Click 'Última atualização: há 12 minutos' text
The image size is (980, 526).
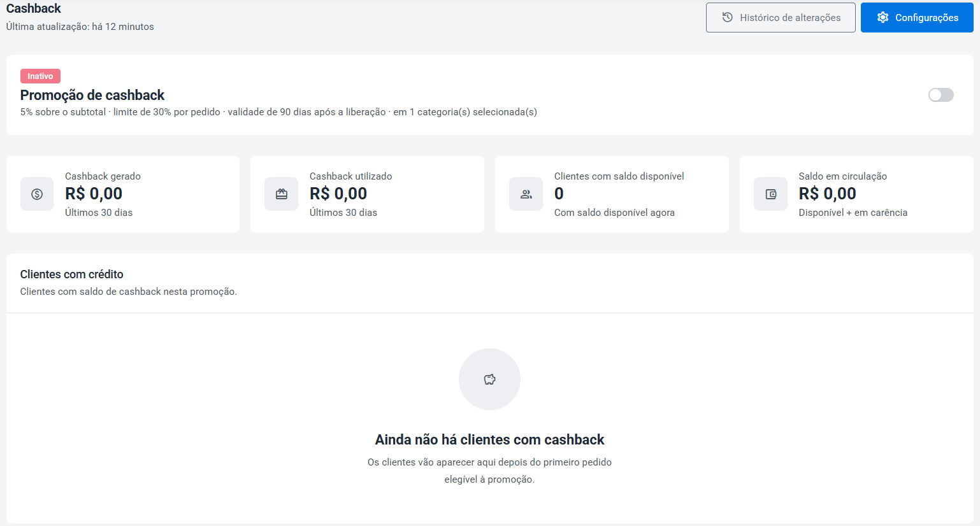(x=80, y=27)
